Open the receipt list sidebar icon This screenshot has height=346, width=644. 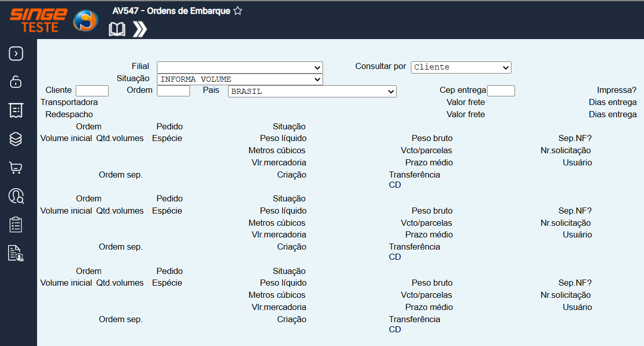pos(16,110)
